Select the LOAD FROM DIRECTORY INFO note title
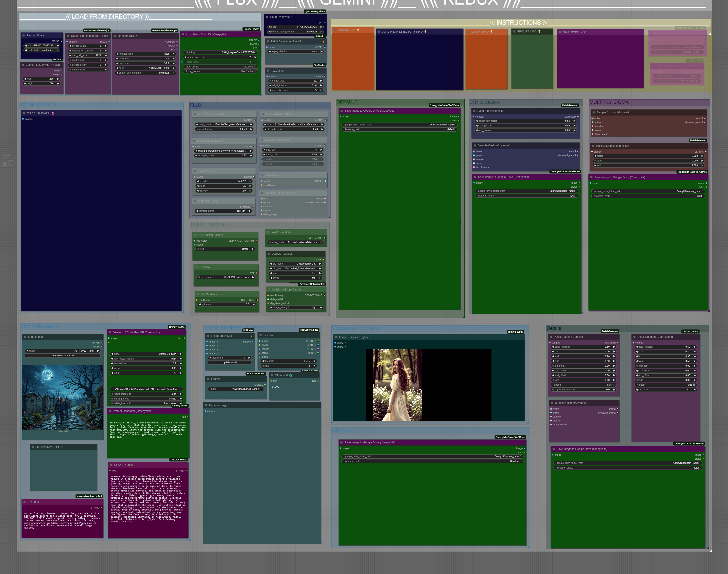The image size is (728, 574). (402, 32)
